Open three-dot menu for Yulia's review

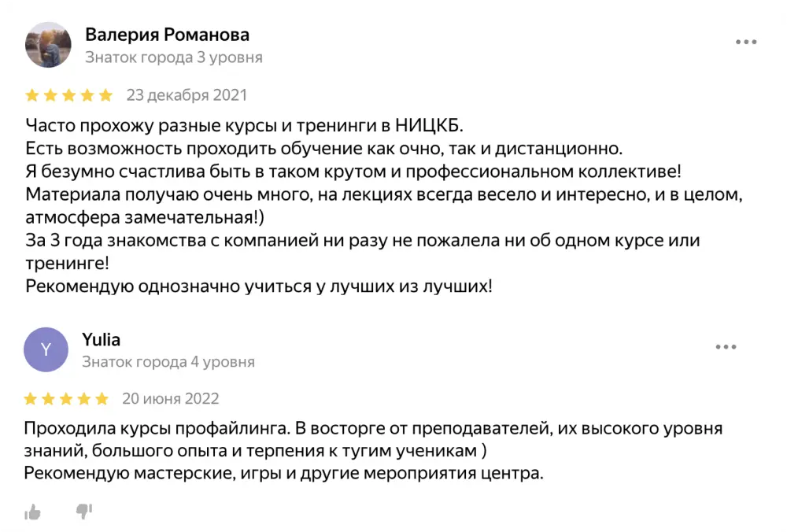(726, 346)
